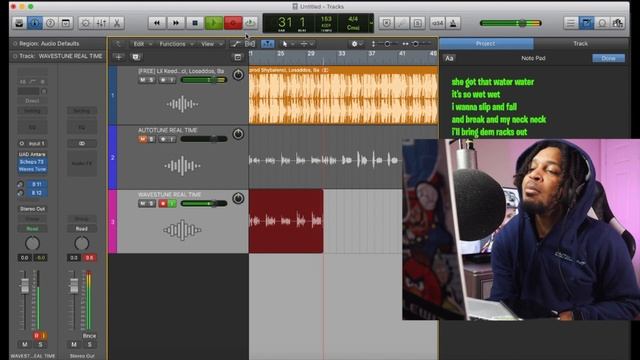
Task: Open Smart Controls dial icon
Action: (x=86, y=23)
